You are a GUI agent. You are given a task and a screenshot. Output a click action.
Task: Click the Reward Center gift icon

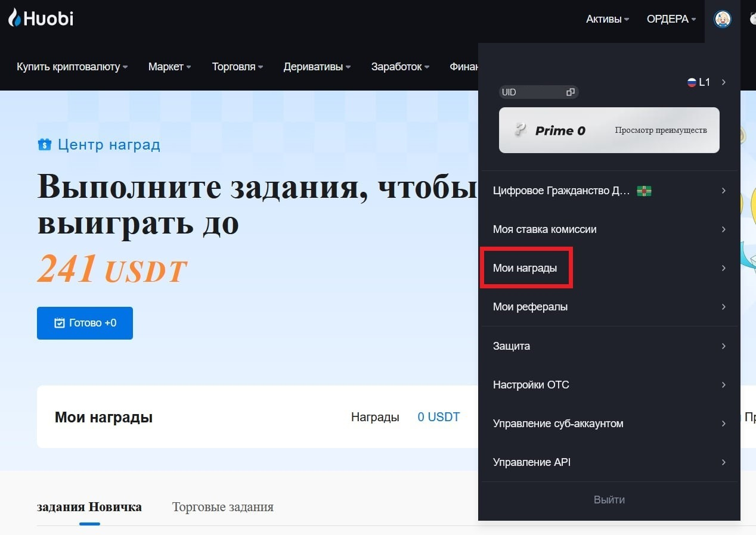(x=45, y=145)
